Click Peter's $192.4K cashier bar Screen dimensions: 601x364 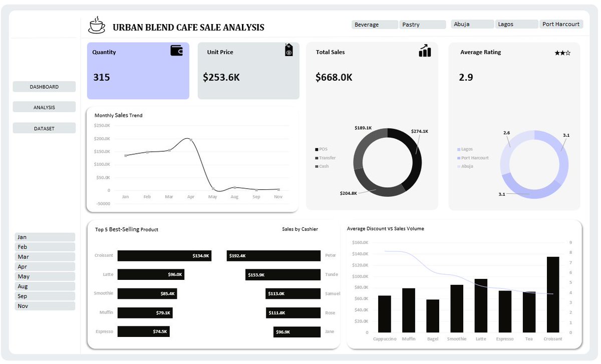pos(273,255)
